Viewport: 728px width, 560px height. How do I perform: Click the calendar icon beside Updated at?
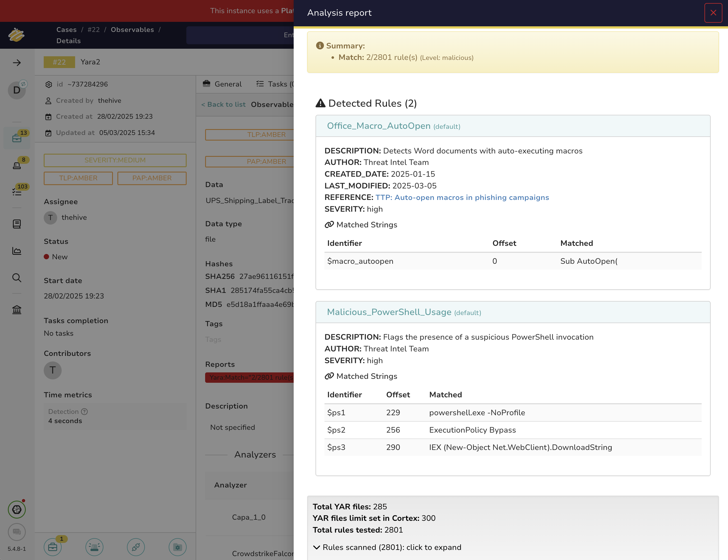[48, 133]
